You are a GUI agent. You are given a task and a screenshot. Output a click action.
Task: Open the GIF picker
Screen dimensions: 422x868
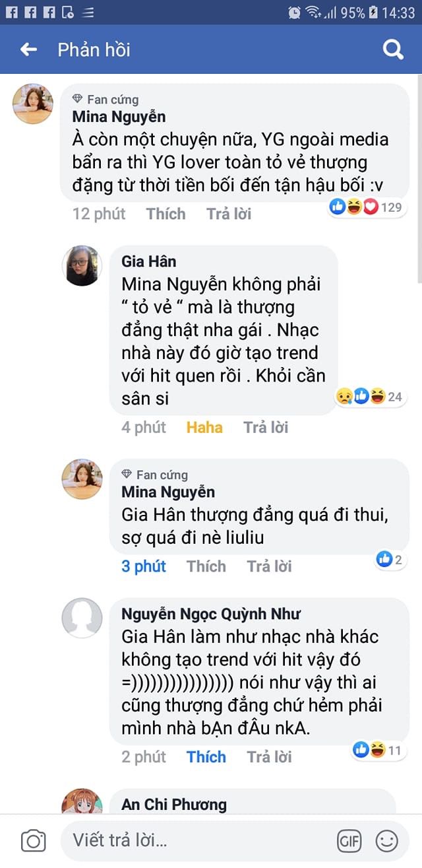[349, 841]
